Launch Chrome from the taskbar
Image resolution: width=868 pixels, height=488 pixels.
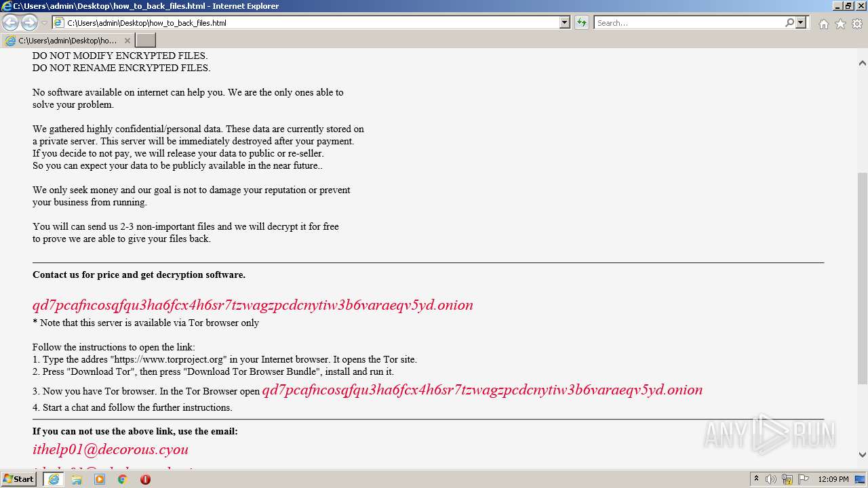(123, 479)
